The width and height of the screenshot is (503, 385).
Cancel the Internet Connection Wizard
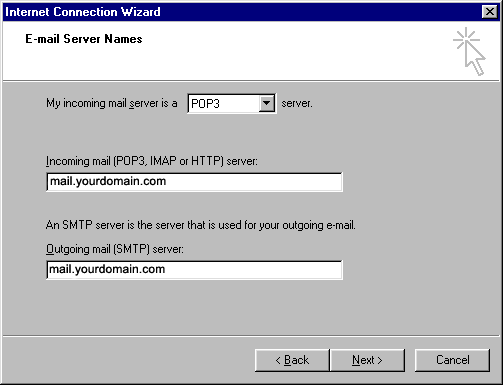click(452, 360)
